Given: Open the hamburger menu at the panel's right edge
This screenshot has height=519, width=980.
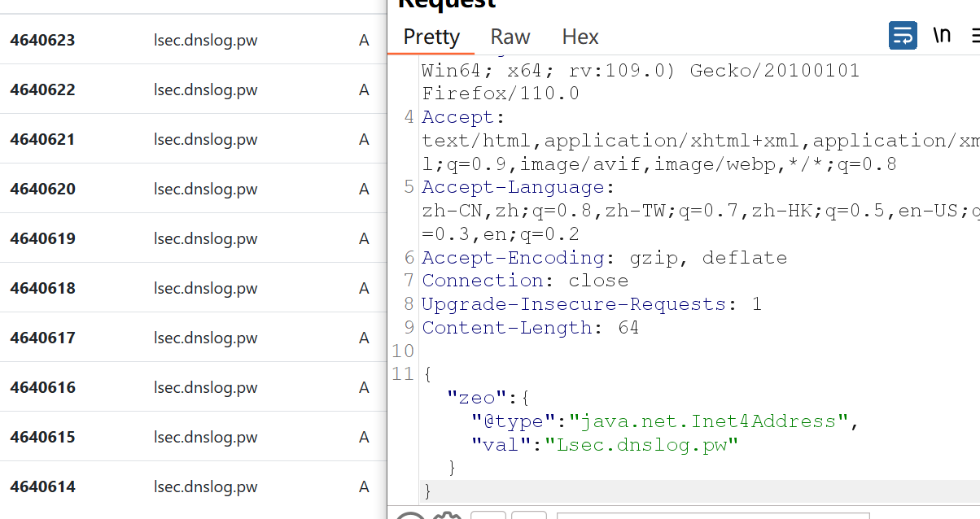Looking at the screenshot, I should [x=975, y=36].
